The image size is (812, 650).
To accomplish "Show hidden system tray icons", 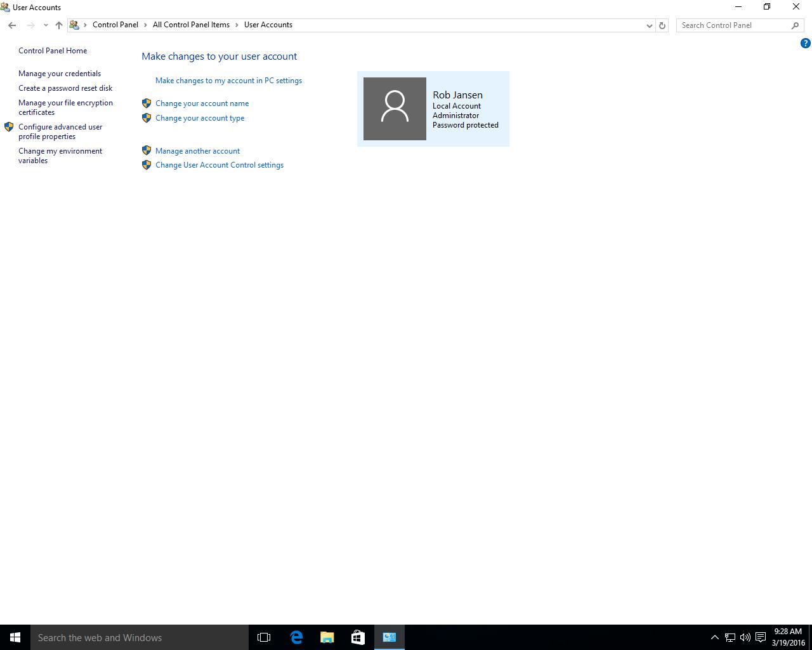I will click(x=714, y=637).
